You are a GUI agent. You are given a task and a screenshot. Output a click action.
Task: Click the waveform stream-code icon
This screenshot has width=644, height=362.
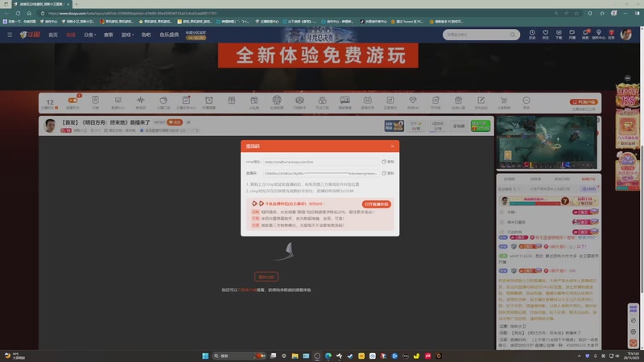click(140, 100)
